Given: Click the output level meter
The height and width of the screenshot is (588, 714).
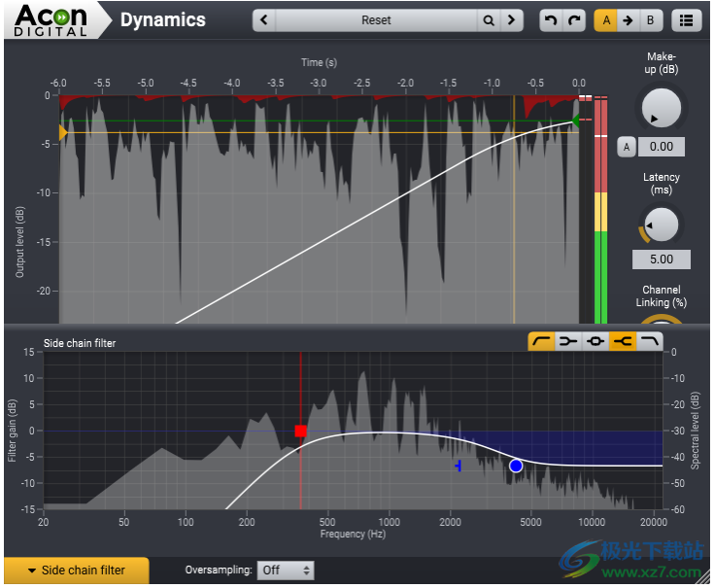Looking at the screenshot, I should [601, 210].
